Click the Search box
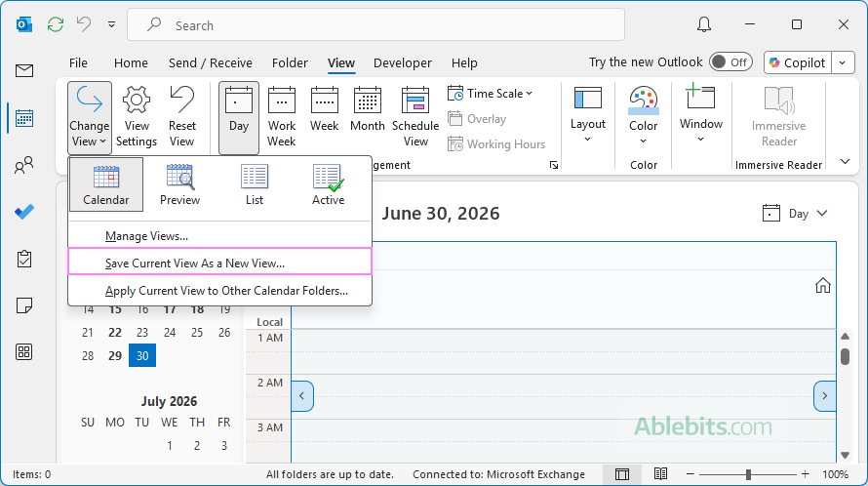868x486 pixels. coord(375,25)
